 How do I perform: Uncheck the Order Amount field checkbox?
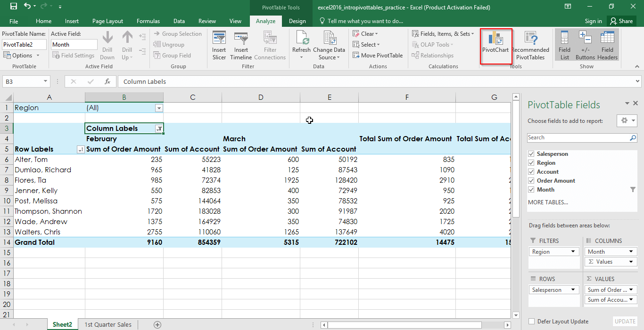pos(531,181)
